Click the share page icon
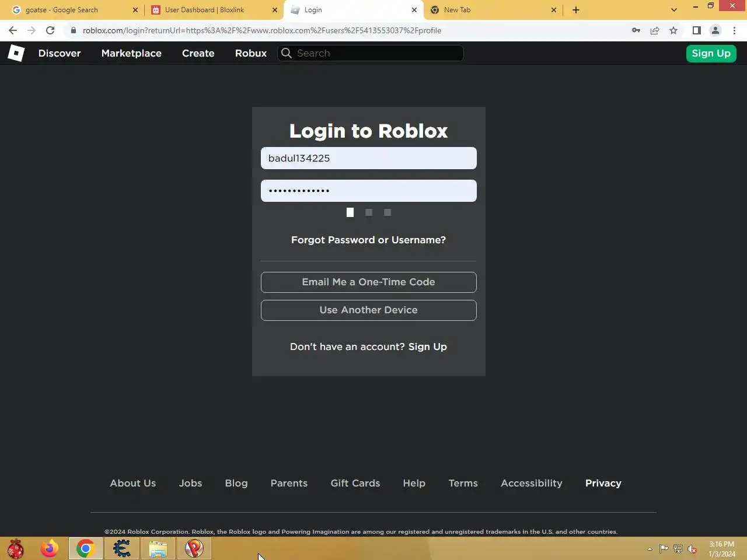747x560 pixels. coord(655,30)
